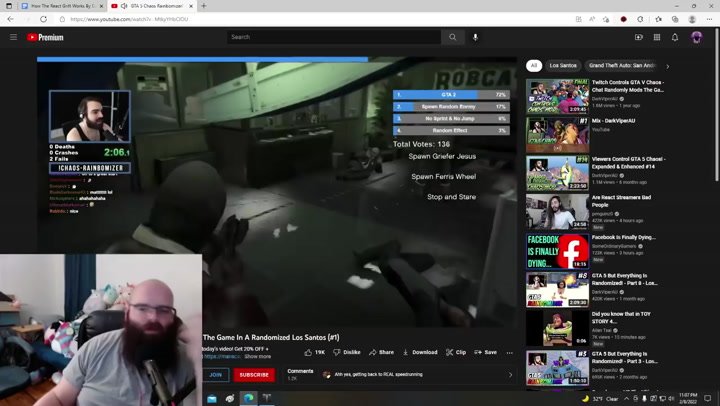Open YouTube notifications bell

tap(675, 37)
